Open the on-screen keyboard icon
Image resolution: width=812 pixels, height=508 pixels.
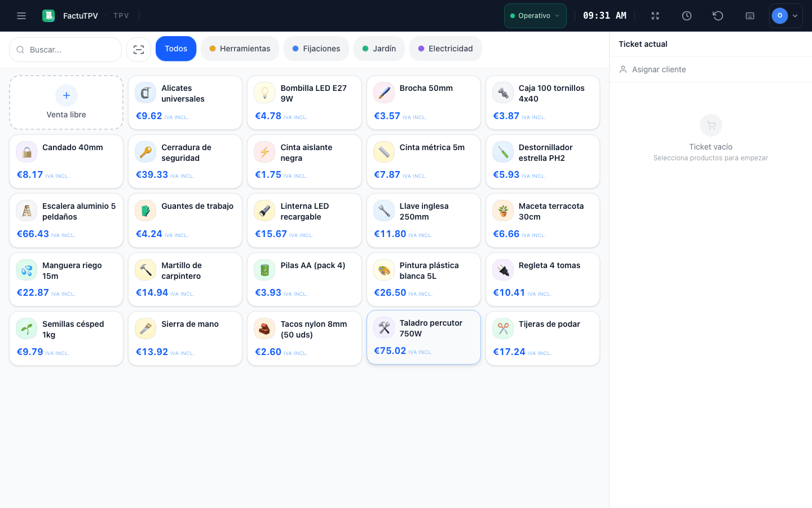[x=750, y=16]
